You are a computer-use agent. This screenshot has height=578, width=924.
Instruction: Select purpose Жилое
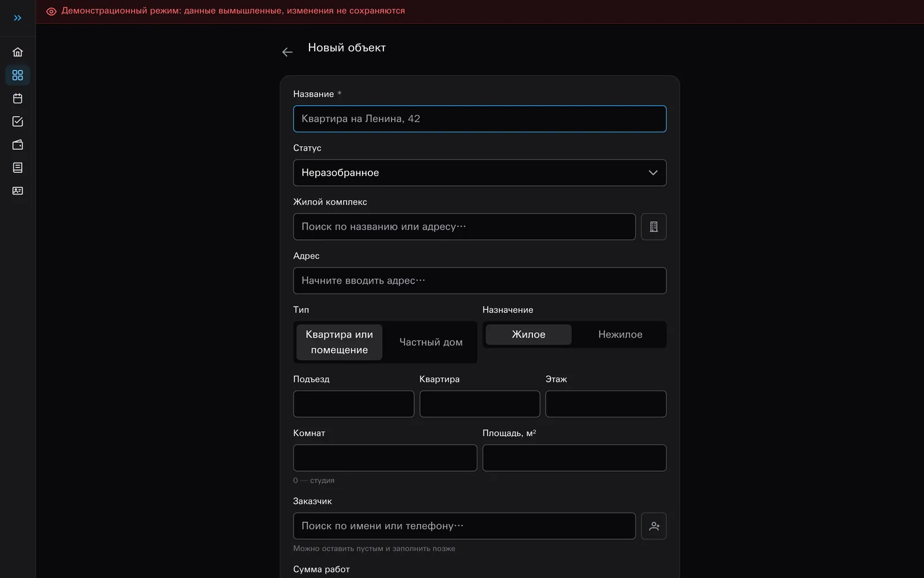pyautogui.click(x=528, y=335)
